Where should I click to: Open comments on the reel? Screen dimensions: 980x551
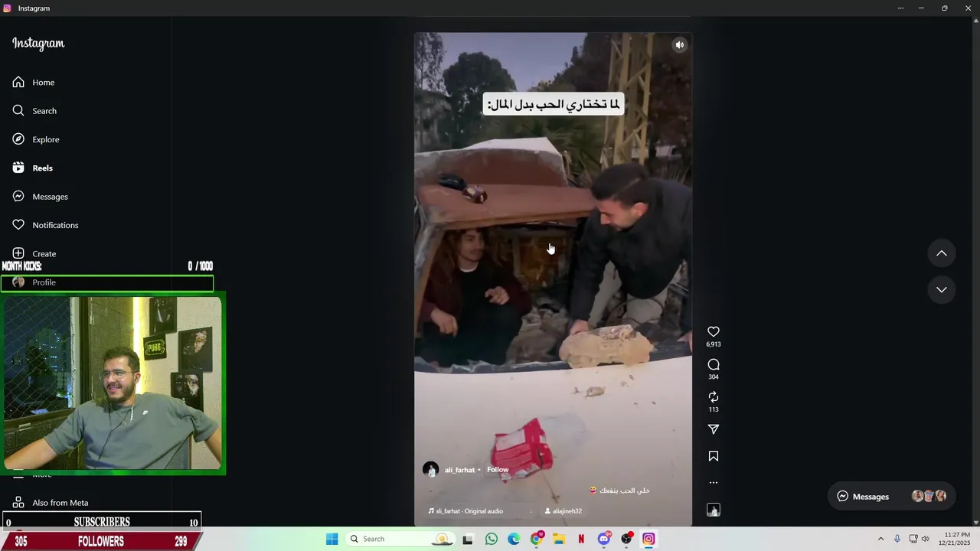(714, 364)
